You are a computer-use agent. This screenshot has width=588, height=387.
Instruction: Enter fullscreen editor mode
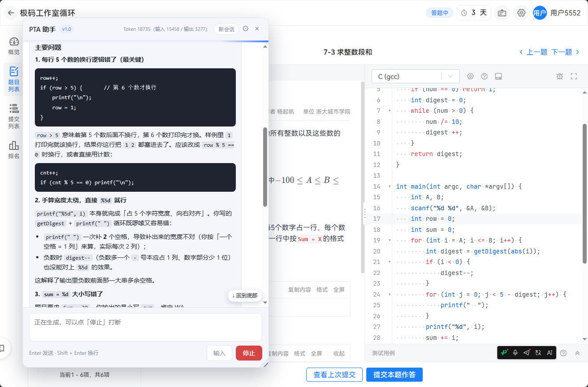(x=574, y=76)
